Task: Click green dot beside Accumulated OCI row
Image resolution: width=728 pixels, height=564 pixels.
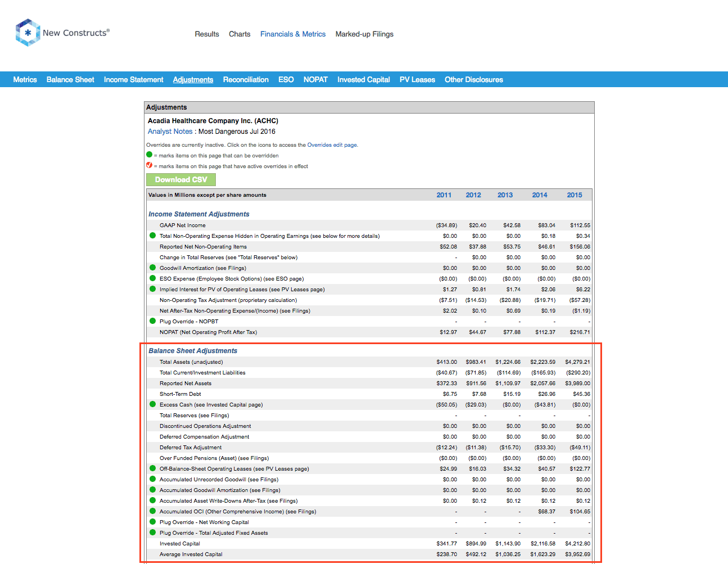Action: [152, 511]
